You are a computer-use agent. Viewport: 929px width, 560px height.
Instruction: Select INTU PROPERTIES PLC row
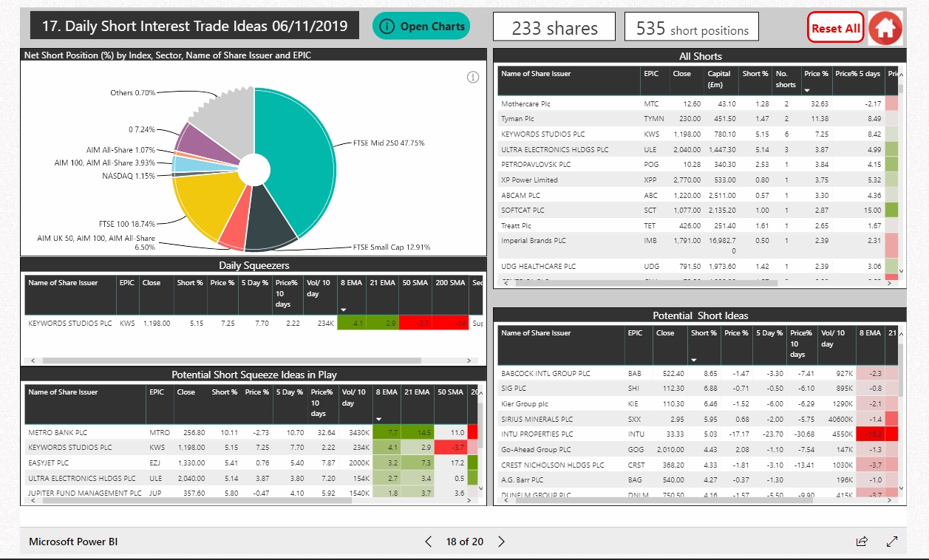[x=537, y=434]
